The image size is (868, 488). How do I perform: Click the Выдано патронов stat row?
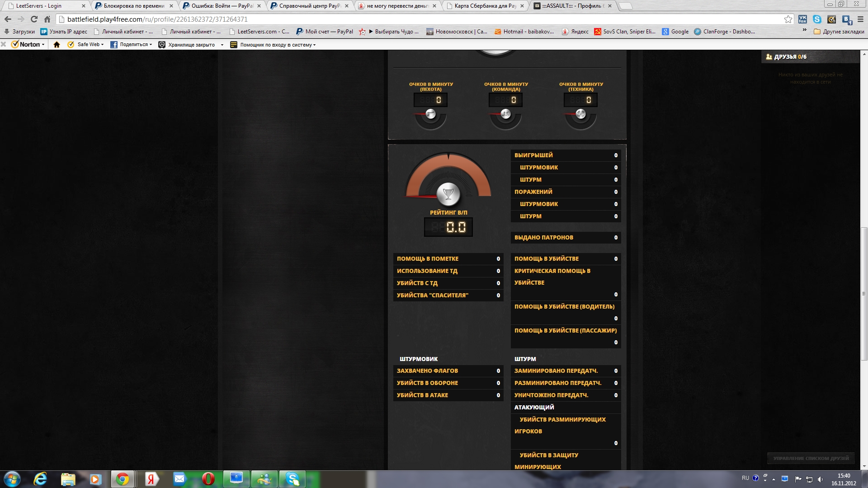pos(566,238)
